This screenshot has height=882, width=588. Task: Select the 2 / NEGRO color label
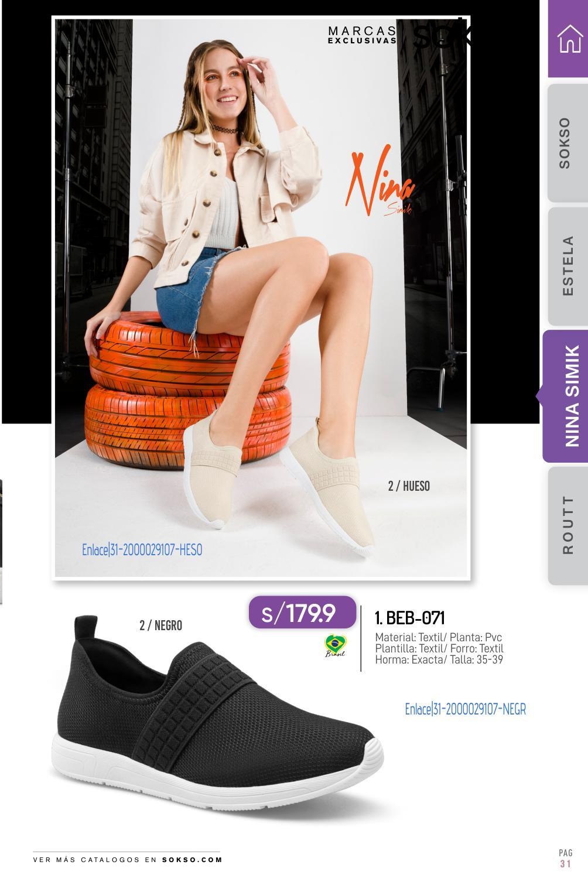tap(160, 625)
